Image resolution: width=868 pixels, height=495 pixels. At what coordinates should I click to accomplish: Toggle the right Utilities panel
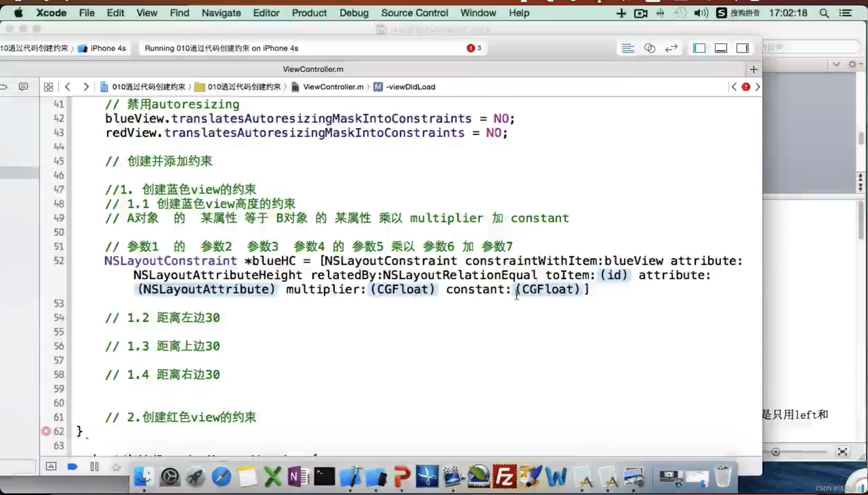pyautogui.click(x=742, y=48)
